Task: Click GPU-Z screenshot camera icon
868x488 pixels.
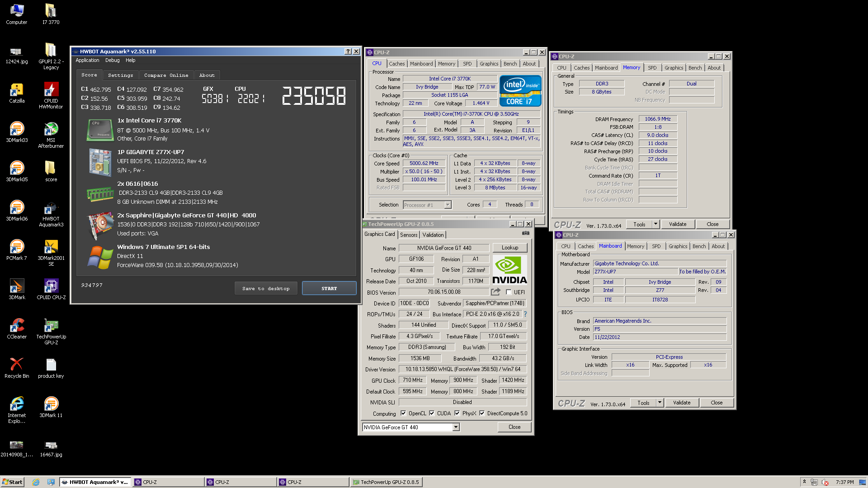Action: click(x=525, y=233)
